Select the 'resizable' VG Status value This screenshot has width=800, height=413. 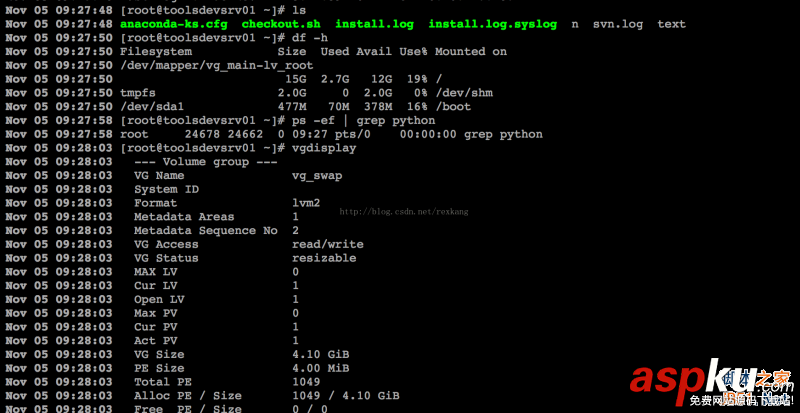coord(324,258)
